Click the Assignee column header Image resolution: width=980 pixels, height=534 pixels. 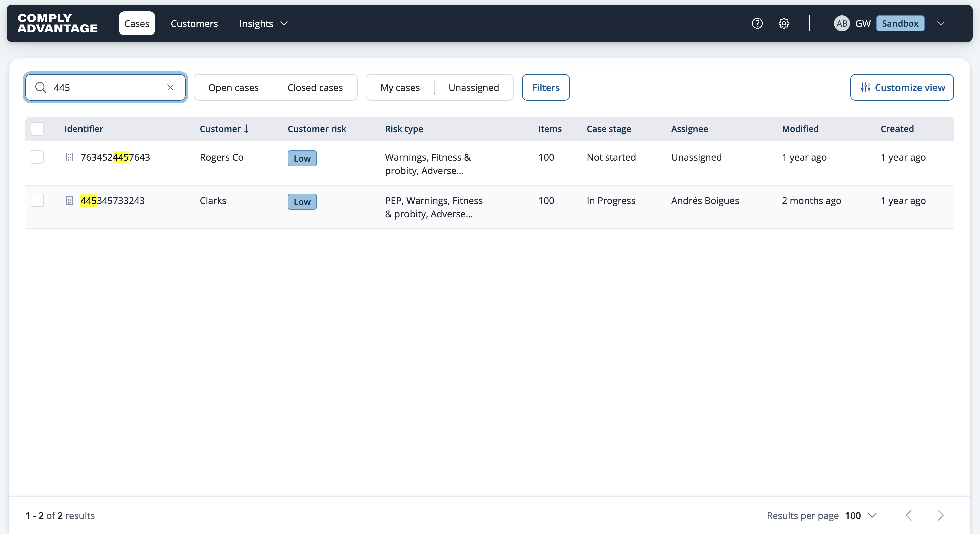(x=690, y=129)
